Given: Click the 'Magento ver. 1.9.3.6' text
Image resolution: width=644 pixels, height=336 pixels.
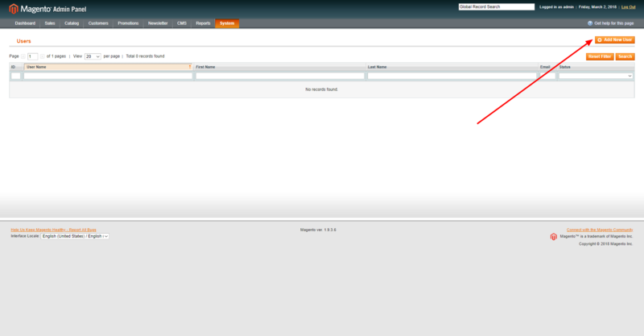Looking at the screenshot, I should tap(318, 230).
